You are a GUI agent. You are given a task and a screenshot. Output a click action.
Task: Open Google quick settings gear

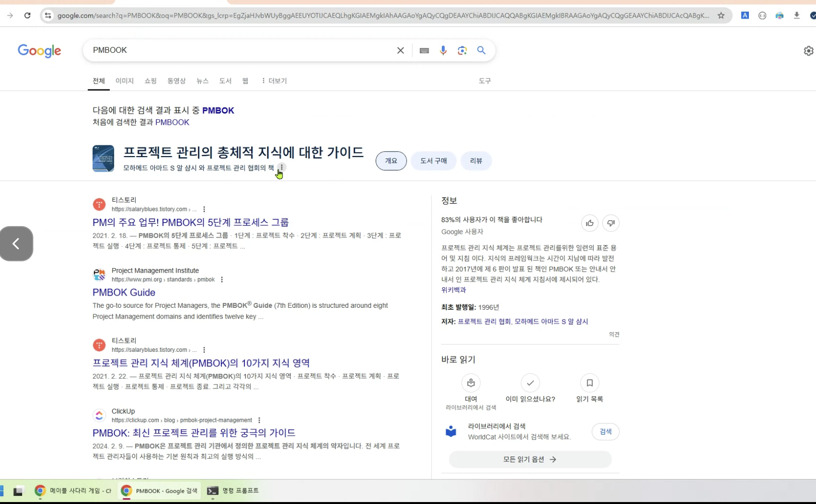808,51
